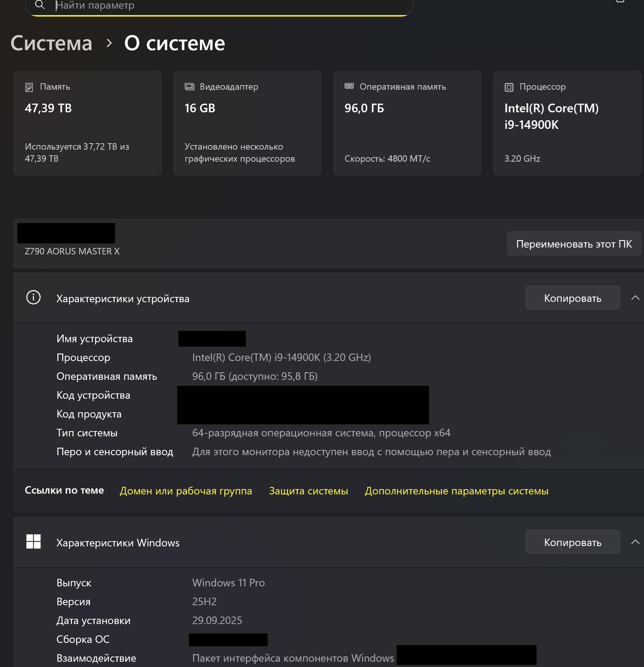Viewport: 644px width, 667px height.
Task: Collapse the Характеристики Windows section chevron
Action: coord(635,542)
